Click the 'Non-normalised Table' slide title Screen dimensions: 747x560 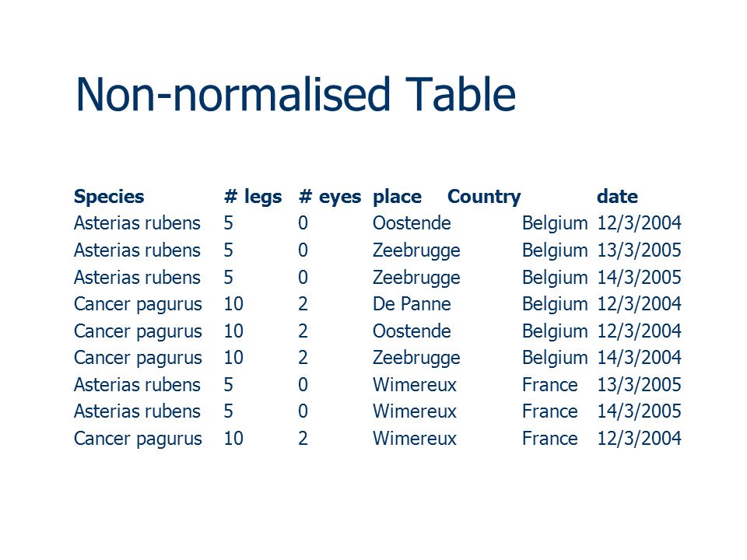click(296, 94)
